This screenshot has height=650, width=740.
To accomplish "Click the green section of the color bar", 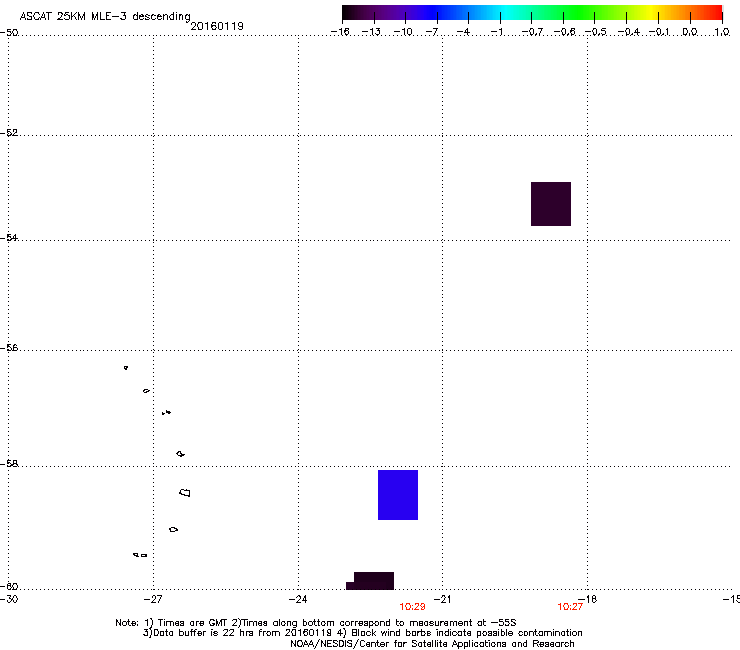I will [x=580, y=13].
